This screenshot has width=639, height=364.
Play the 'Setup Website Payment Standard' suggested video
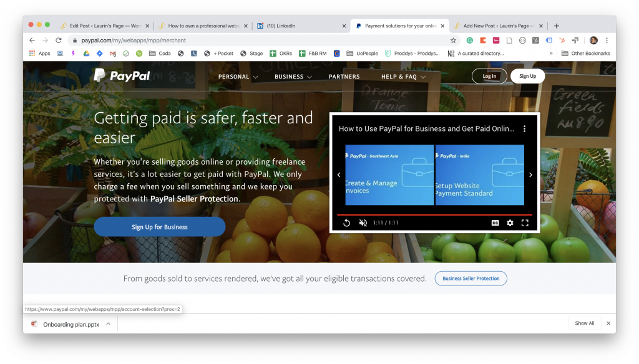point(480,175)
